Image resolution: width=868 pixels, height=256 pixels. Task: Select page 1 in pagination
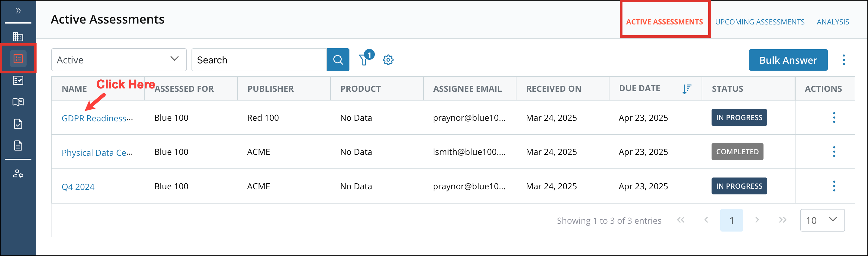pyautogui.click(x=731, y=220)
